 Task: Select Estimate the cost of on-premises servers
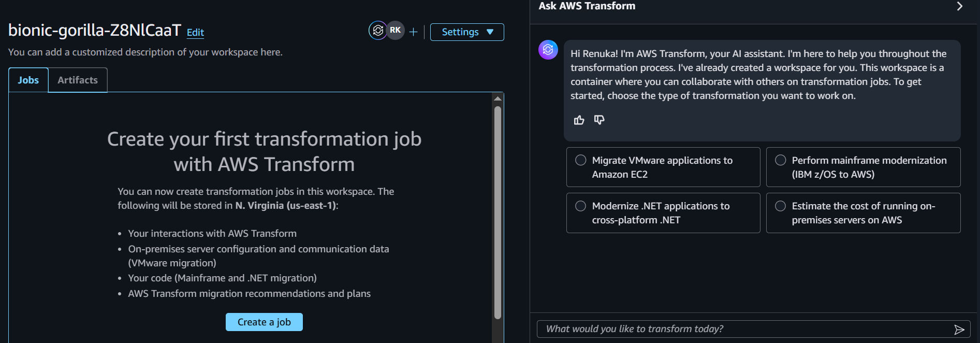point(863,213)
